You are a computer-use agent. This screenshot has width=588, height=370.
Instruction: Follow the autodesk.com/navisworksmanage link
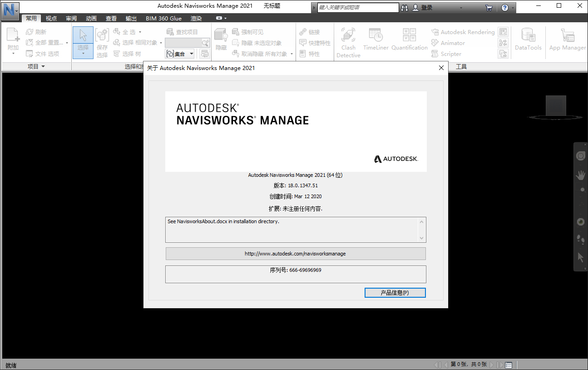click(x=295, y=253)
